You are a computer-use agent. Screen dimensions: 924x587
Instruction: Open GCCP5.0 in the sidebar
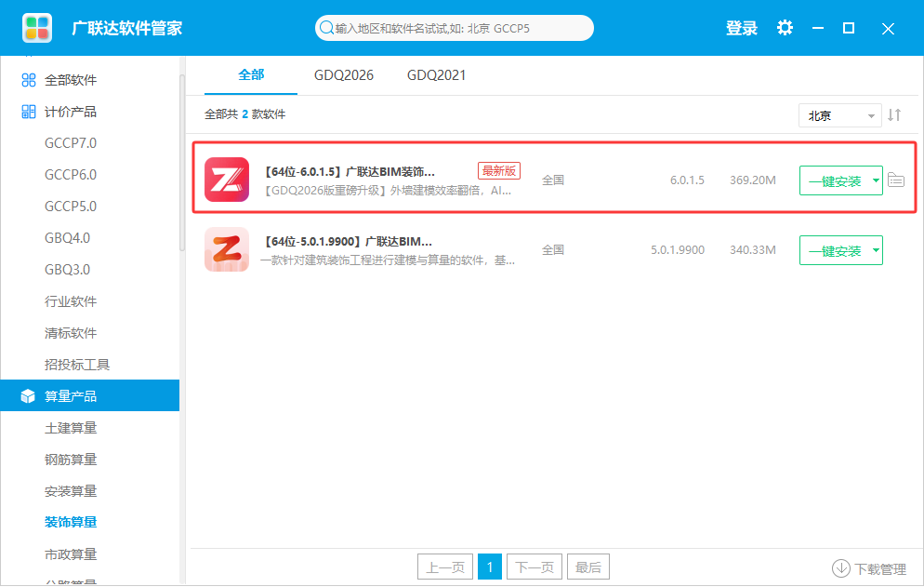click(71, 206)
